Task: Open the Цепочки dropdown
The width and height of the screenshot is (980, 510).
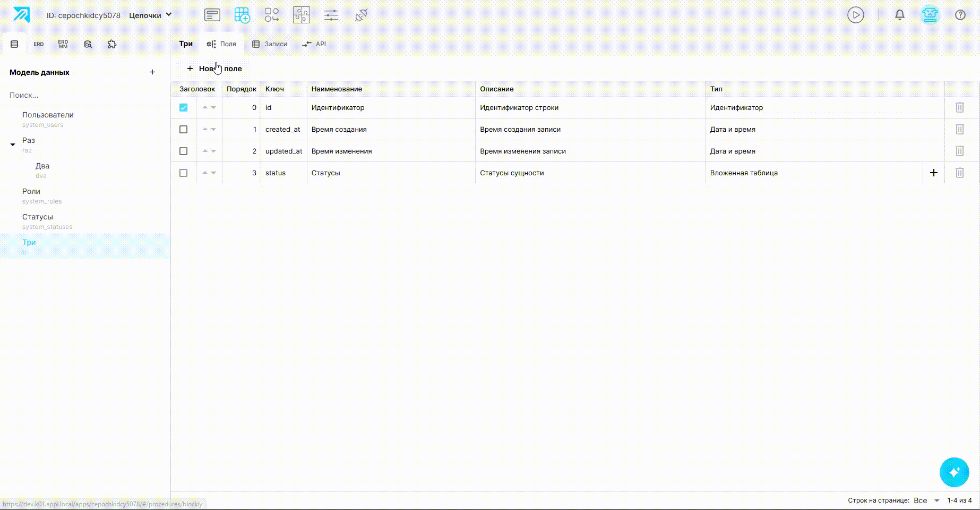Action: [150, 15]
